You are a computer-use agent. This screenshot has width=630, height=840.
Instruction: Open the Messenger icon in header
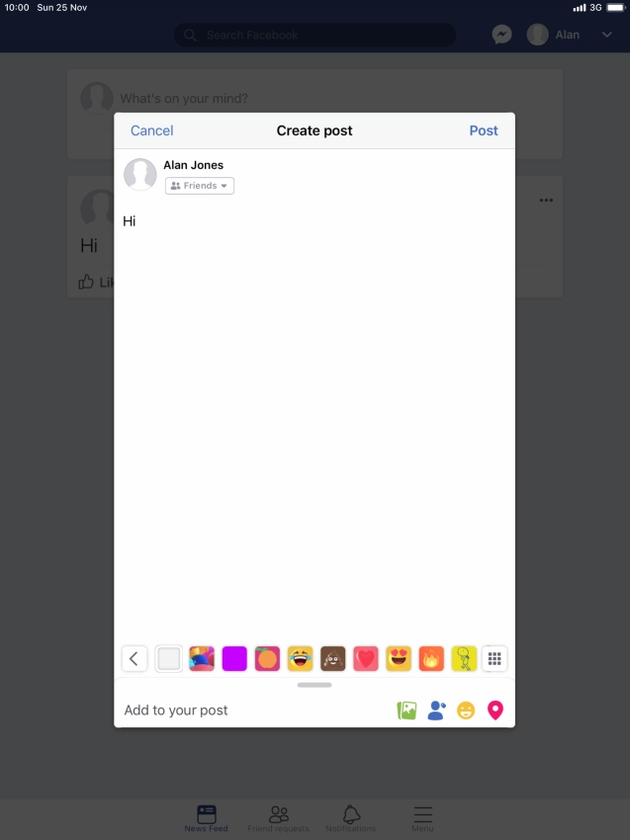click(501, 35)
